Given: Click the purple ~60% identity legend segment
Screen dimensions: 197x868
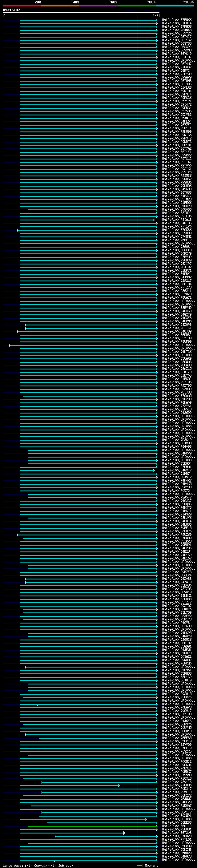Looking at the screenshot, I should click(98, 6).
